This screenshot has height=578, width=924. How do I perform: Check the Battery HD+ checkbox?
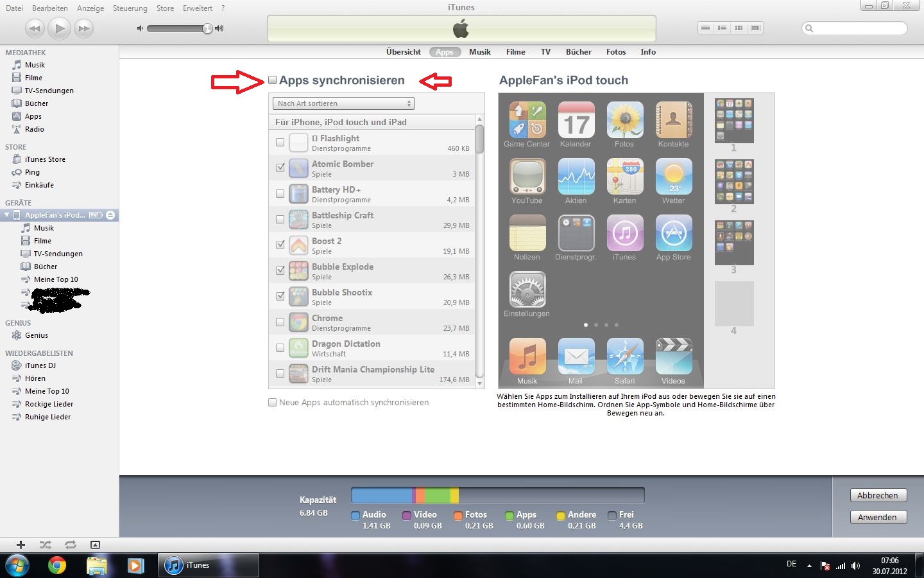click(280, 193)
